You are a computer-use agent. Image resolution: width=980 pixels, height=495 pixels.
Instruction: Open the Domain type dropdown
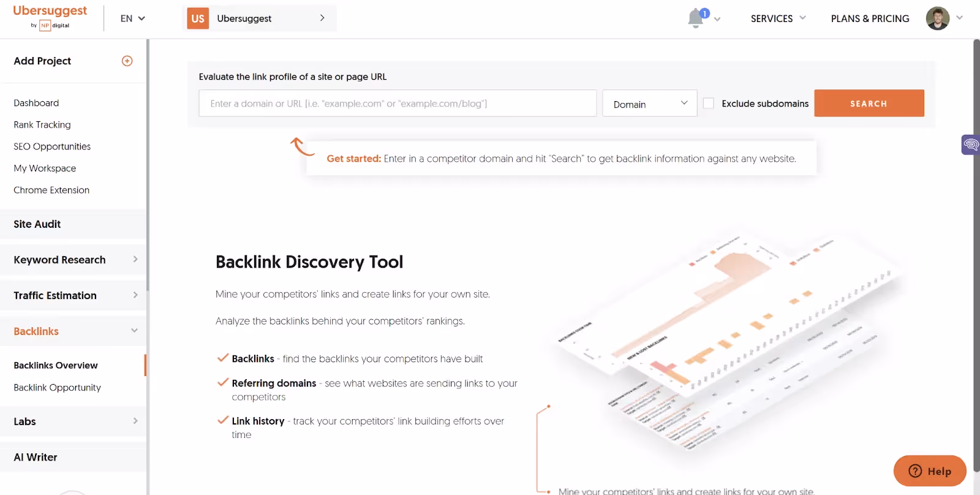tap(650, 104)
